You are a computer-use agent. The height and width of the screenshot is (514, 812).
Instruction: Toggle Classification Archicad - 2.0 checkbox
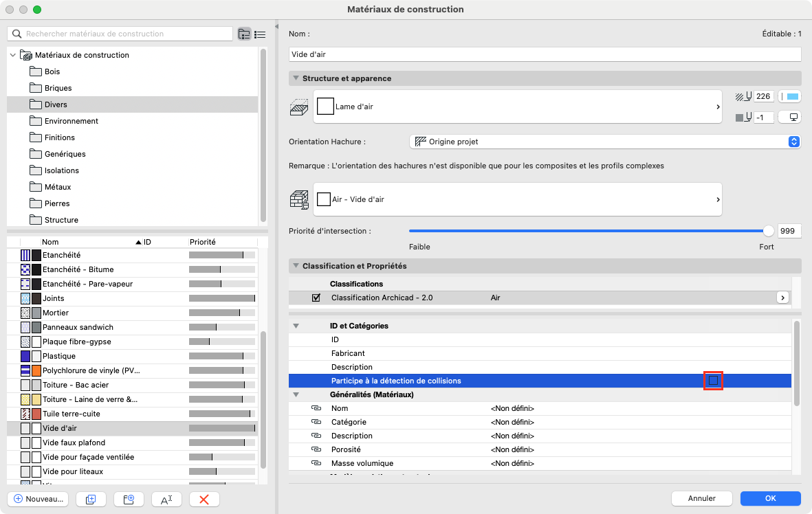pos(316,298)
